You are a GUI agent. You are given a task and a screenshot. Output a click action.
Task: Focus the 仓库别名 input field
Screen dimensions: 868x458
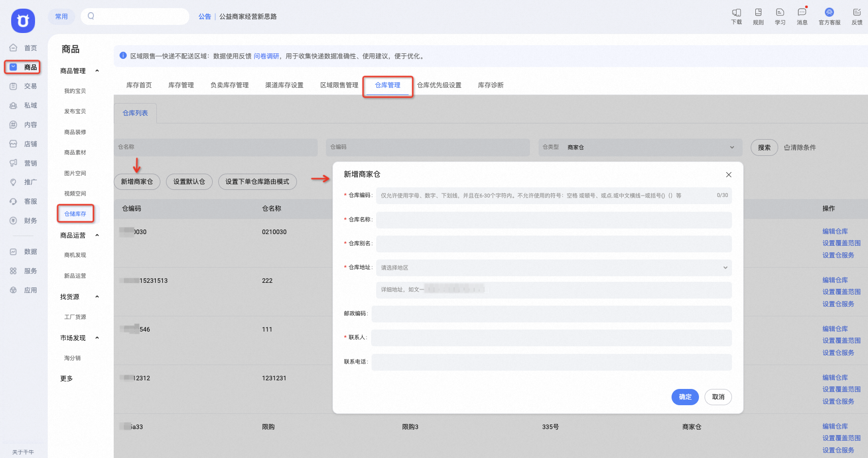554,244
